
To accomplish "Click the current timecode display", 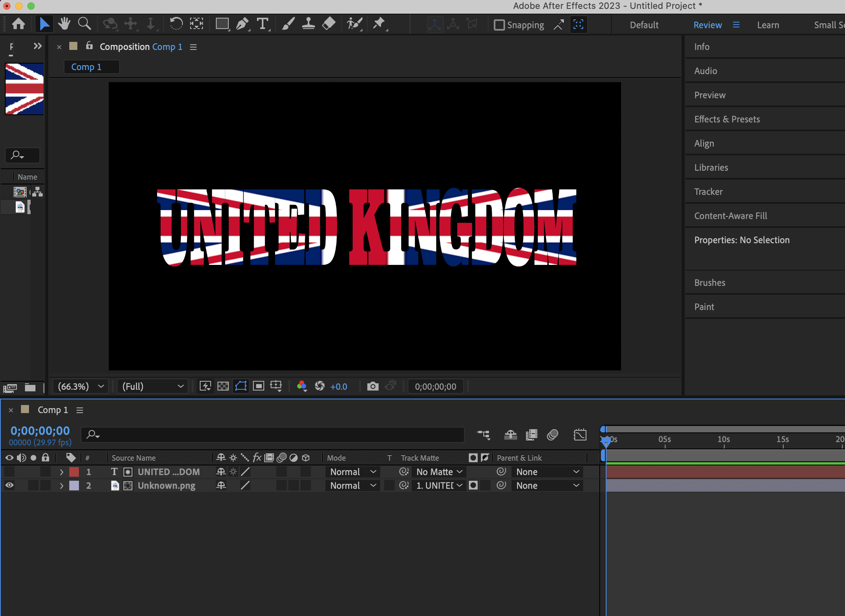I will [40, 431].
